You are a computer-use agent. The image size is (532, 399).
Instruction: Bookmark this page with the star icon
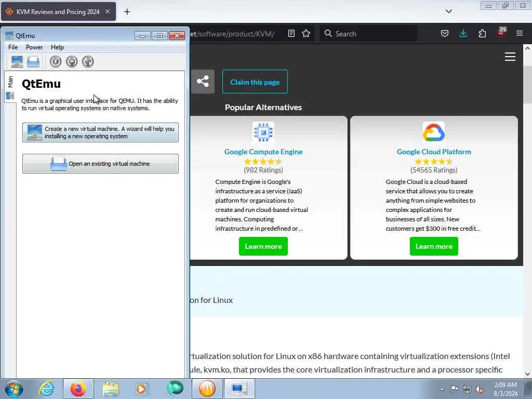click(x=306, y=34)
